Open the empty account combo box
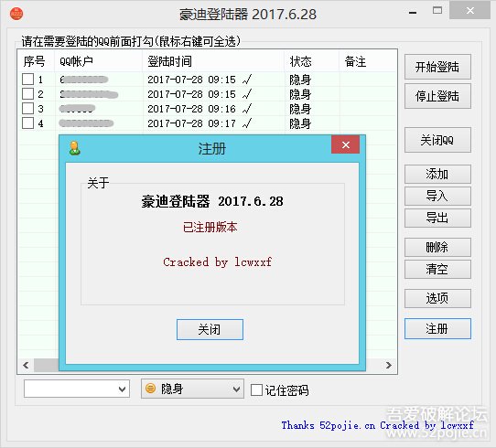Image resolution: width=496 pixels, height=448 pixels. pos(77,389)
